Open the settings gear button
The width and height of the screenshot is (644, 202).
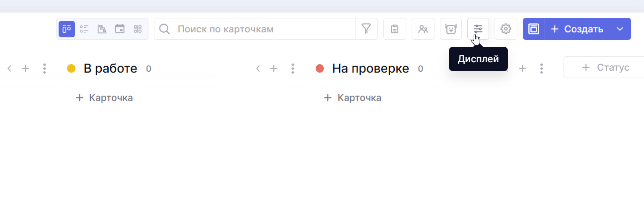[506, 29]
